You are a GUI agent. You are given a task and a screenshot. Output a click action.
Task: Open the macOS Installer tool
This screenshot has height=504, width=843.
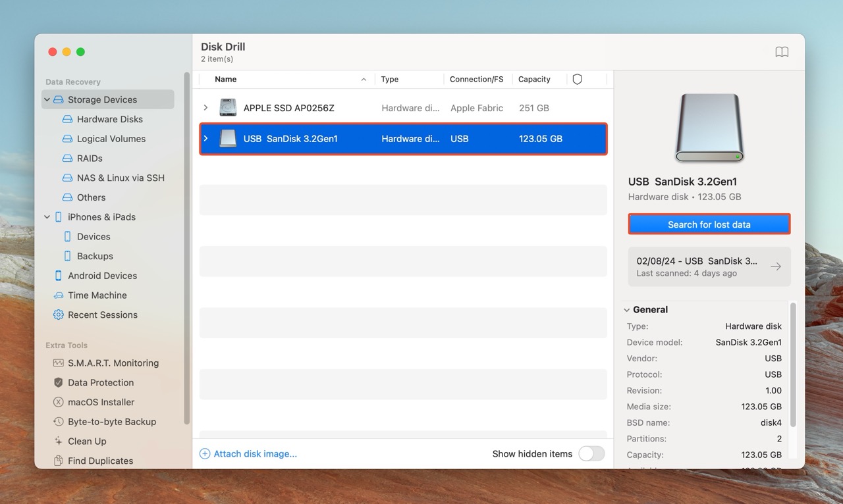[101, 402]
